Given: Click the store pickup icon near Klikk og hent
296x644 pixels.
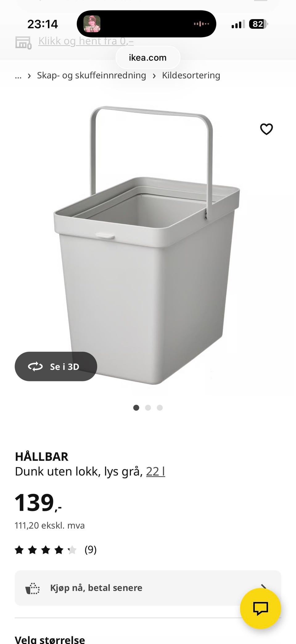Looking at the screenshot, I should [x=23, y=43].
